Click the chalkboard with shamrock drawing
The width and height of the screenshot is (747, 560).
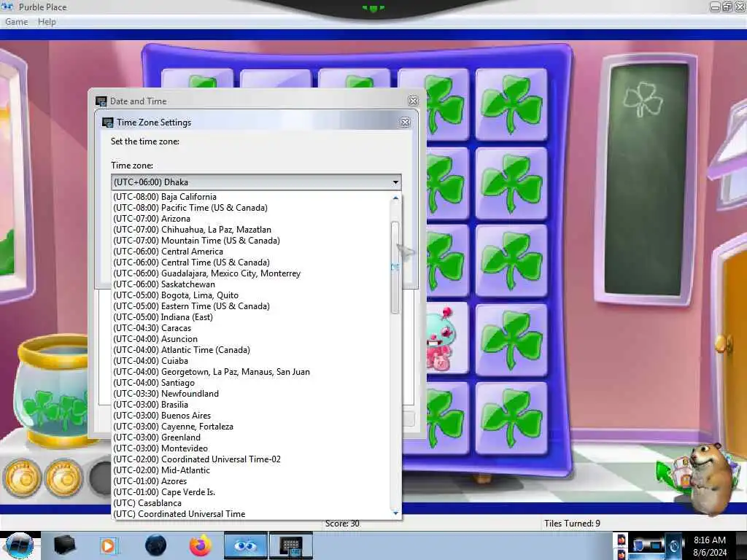[646, 179]
